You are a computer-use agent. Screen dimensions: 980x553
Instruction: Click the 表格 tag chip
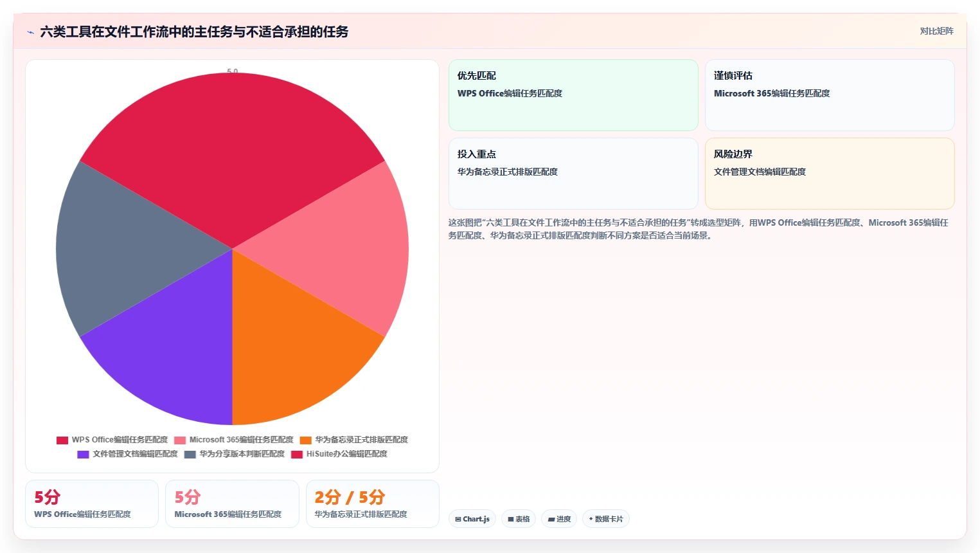(519, 519)
